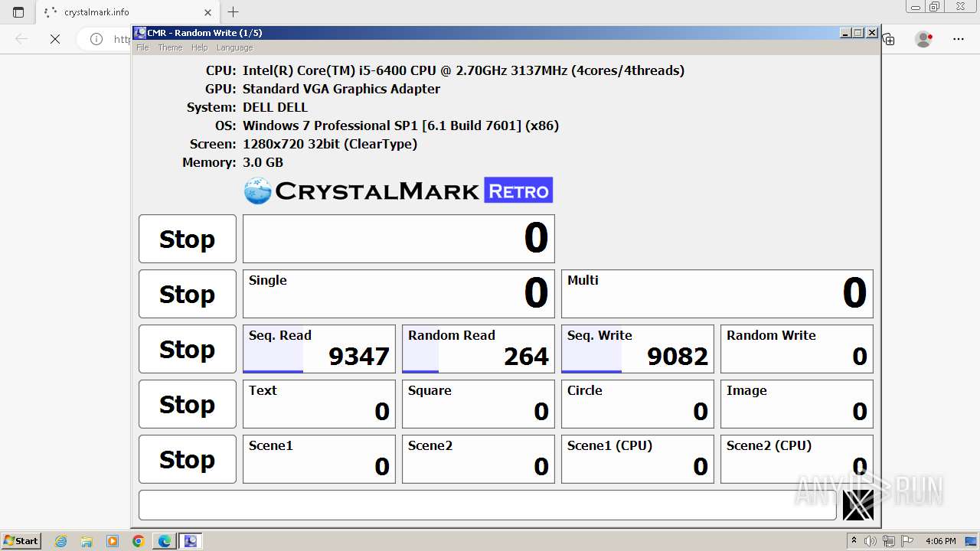Screen dimensions: 980x551
Task: Stop the Text/Square 2D benchmark row
Action: pyautogui.click(x=188, y=404)
